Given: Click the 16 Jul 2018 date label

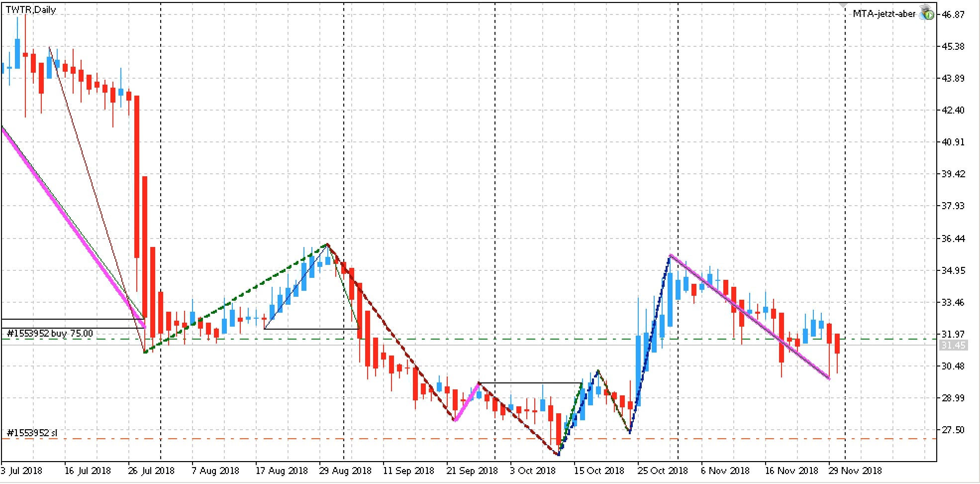Looking at the screenshot, I should (88, 471).
